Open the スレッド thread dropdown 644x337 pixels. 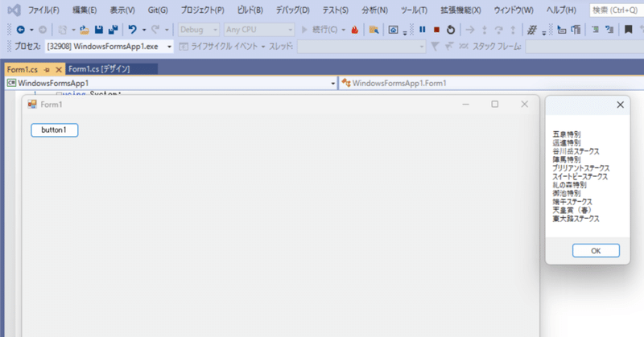[361, 47]
